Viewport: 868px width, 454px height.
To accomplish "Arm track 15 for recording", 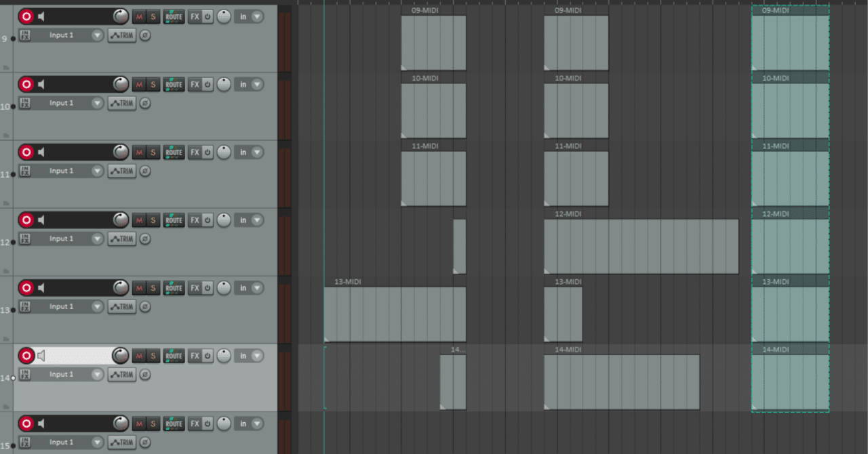I will click(x=26, y=423).
